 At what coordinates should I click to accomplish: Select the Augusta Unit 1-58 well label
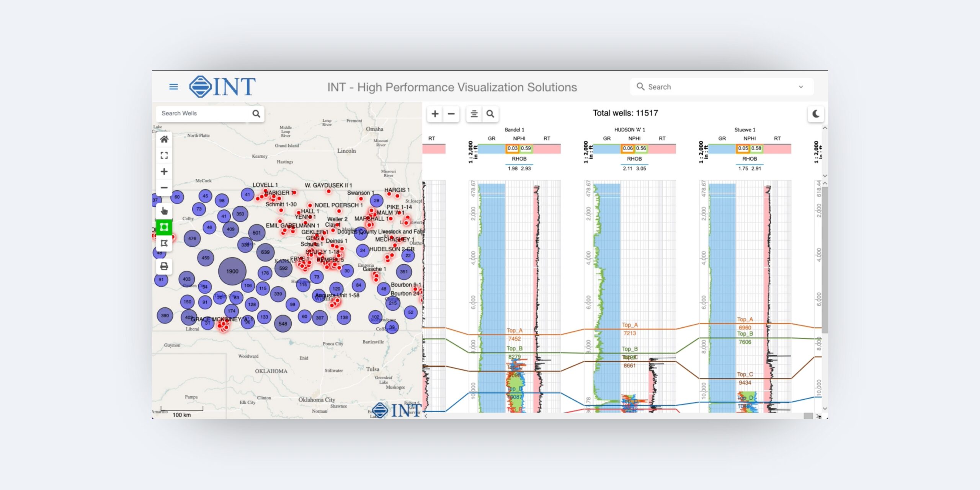(x=337, y=295)
